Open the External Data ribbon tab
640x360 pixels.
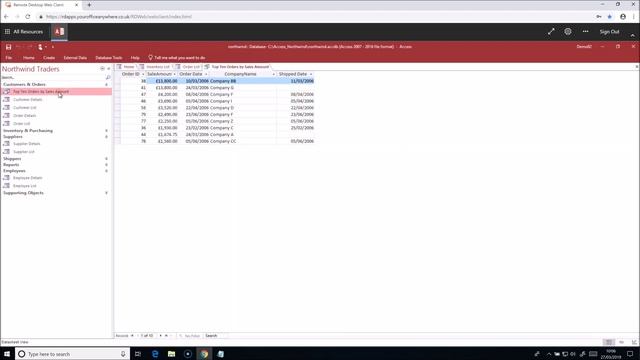75,58
